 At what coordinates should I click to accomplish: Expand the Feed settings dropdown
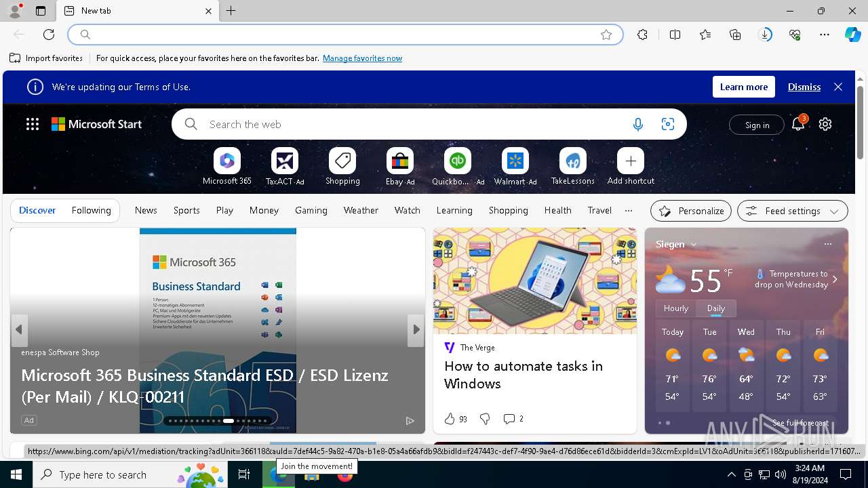[x=792, y=211]
